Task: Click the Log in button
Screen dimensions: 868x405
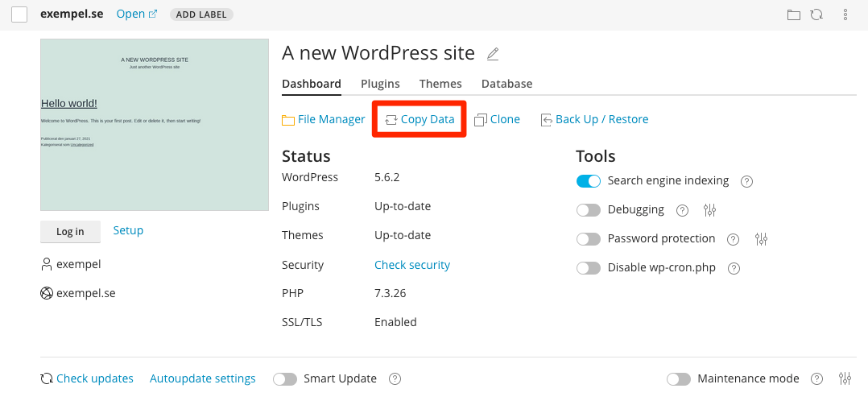Action: [x=70, y=231]
